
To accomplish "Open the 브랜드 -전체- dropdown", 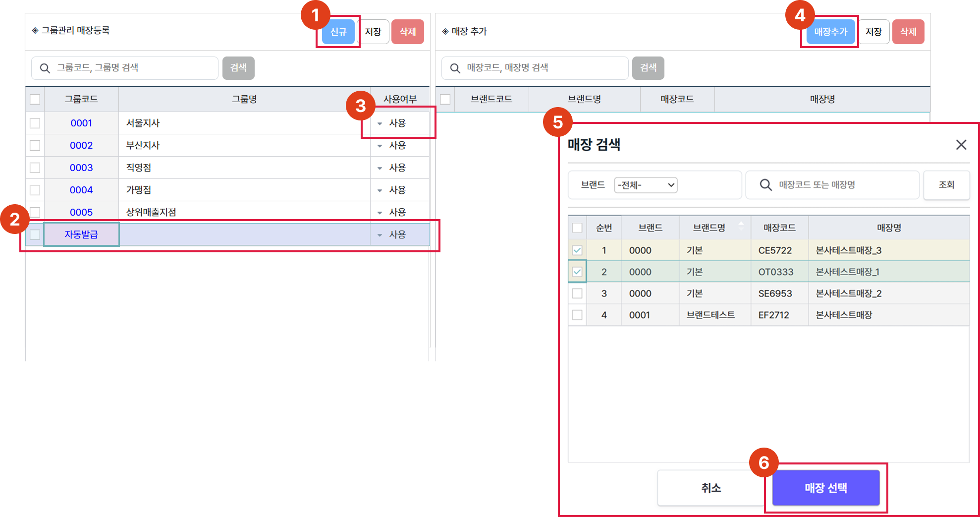I will coord(646,185).
